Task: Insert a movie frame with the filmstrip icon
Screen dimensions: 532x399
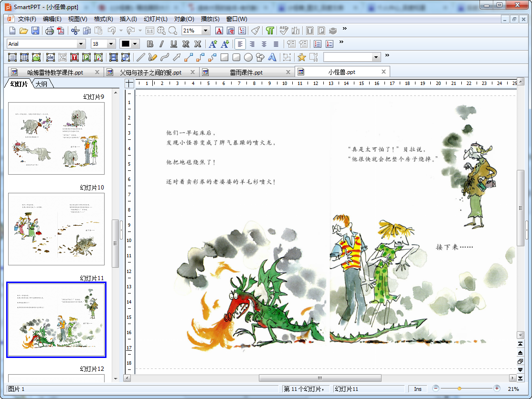Action: click(114, 57)
